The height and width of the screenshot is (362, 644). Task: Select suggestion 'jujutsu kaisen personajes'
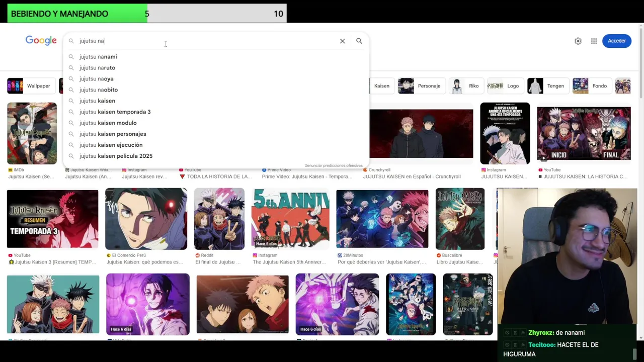[x=216, y=134]
